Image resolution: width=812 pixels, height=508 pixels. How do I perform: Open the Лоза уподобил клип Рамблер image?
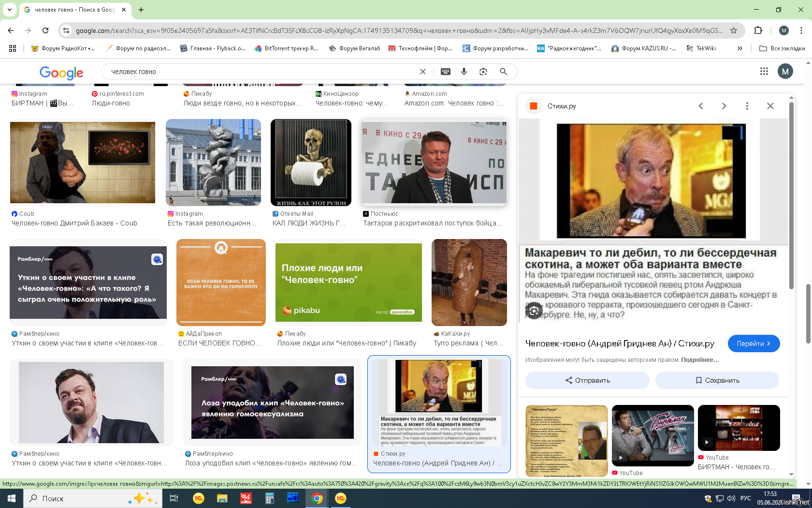pyautogui.click(x=273, y=403)
